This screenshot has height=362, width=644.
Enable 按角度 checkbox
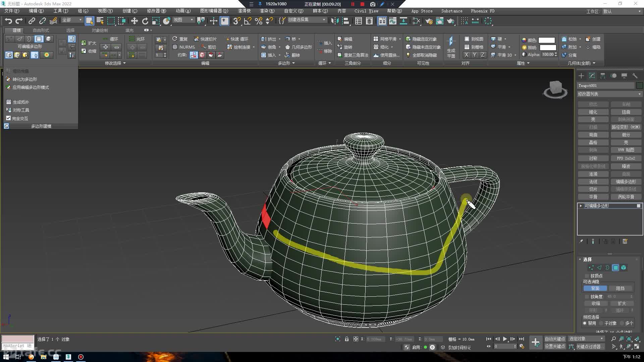[587, 297]
